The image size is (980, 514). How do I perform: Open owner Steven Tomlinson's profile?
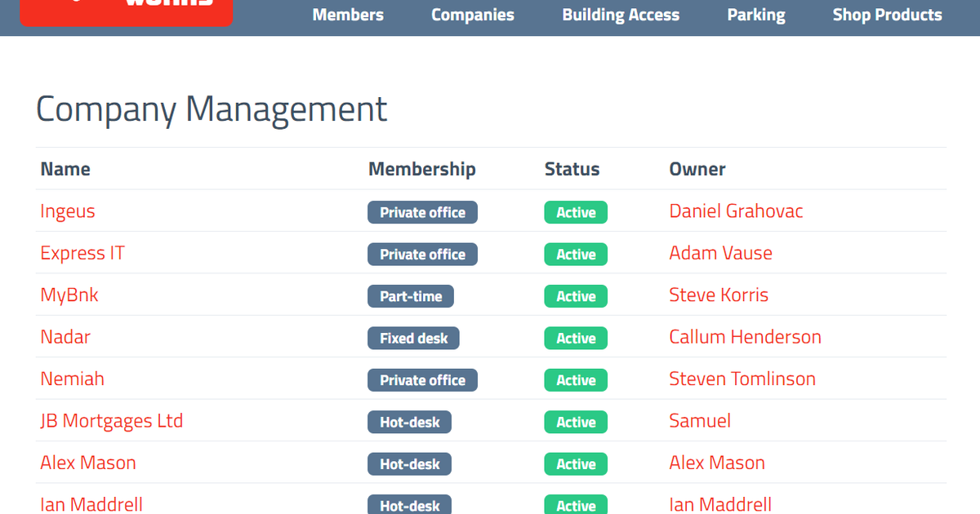tap(742, 379)
